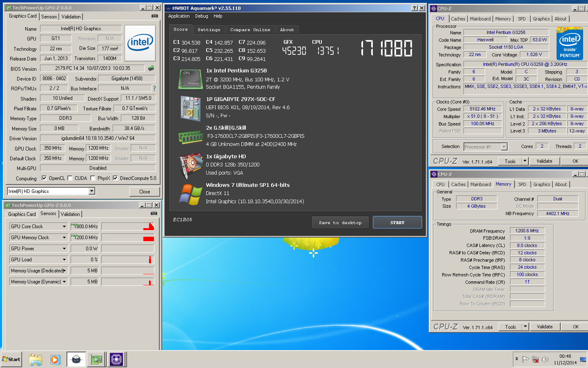Click the BIOS save chip icon next to BIOS Version
588x368 pixels.
[151, 68]
